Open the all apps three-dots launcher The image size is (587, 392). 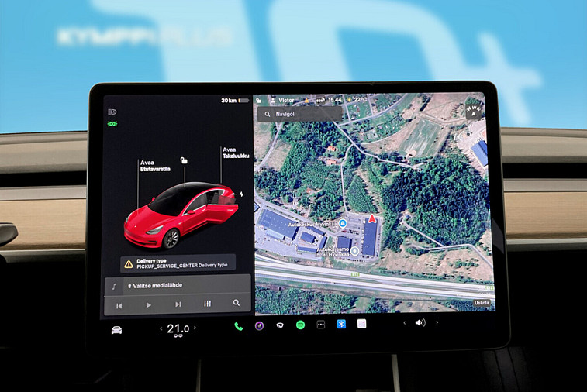[x=320, y=325]
